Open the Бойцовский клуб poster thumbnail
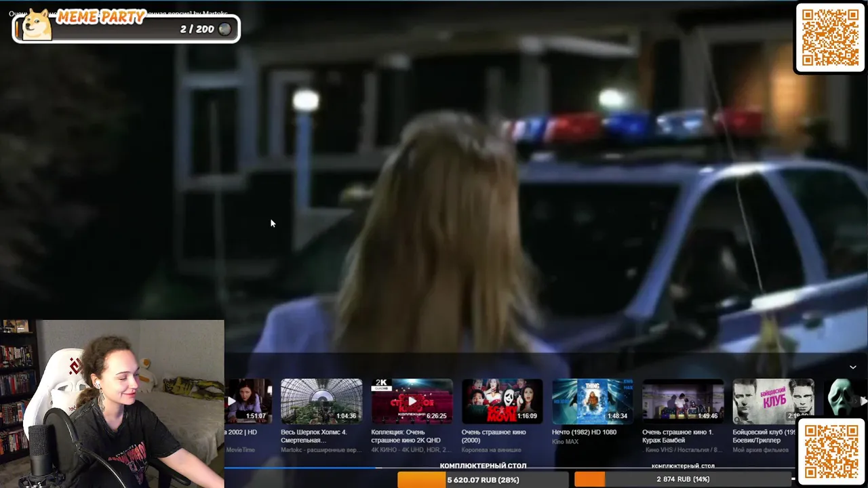The height and width of the screenshot is (488, 868). [773, 401]
